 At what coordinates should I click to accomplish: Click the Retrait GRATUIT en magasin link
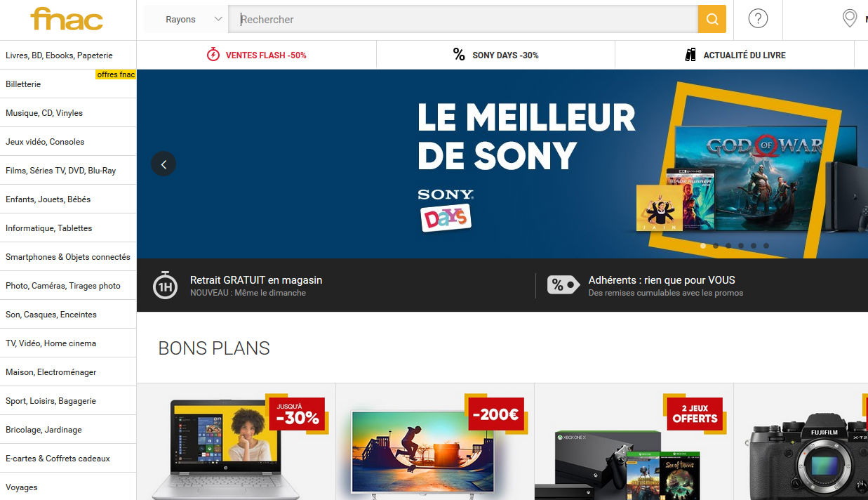pyautogui.click(x=256, y=279)
